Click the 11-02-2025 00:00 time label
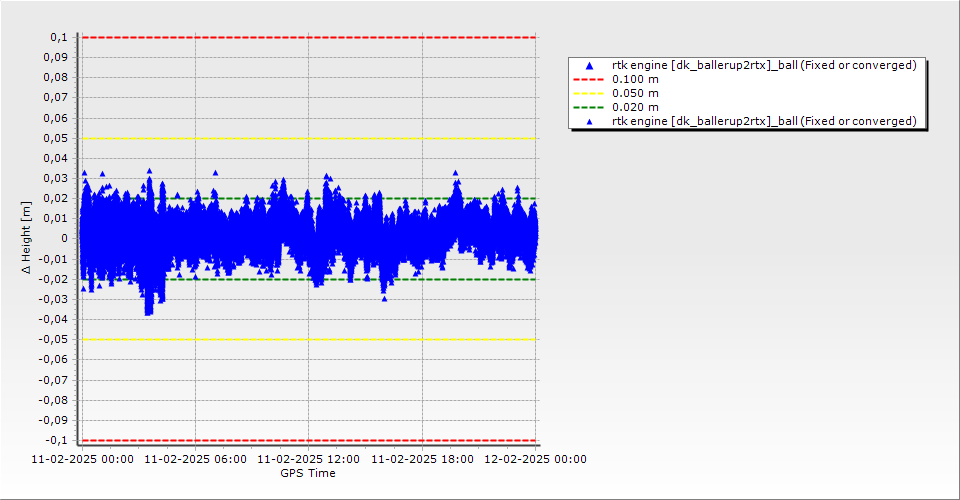This screenshot has width=960, height=500. (82, 459)
